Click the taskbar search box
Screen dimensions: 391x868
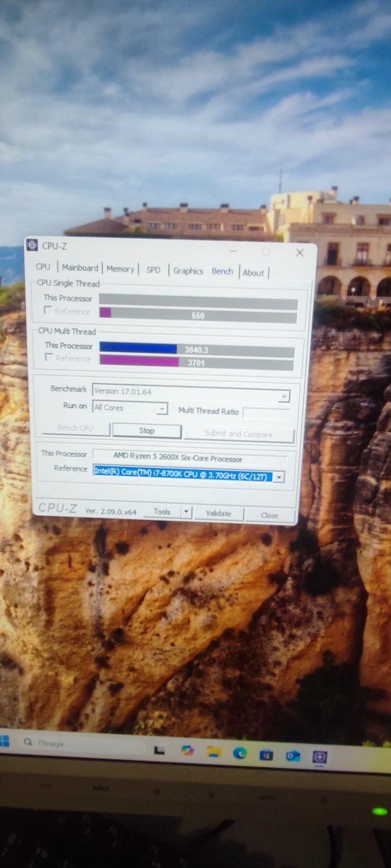point(82,744)
